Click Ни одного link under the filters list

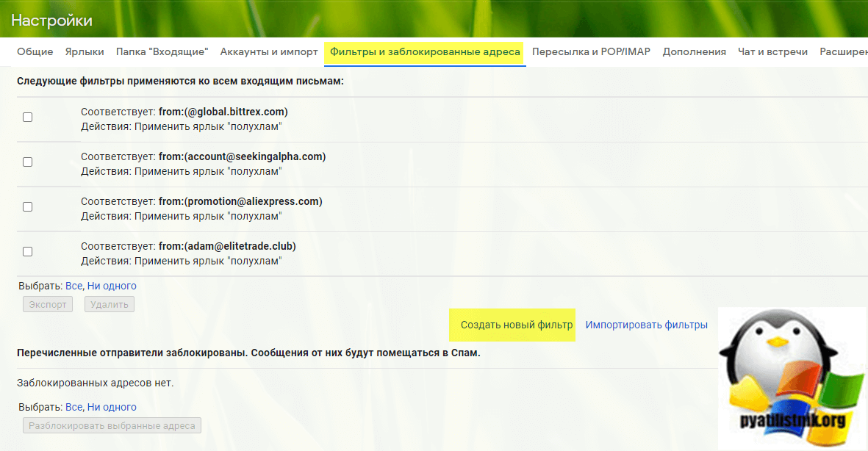tap(112, 286)
